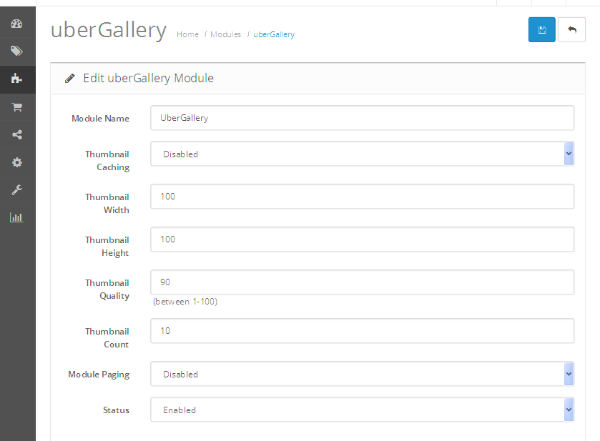Click the 'Module Name' label

[x=100, y=119]
